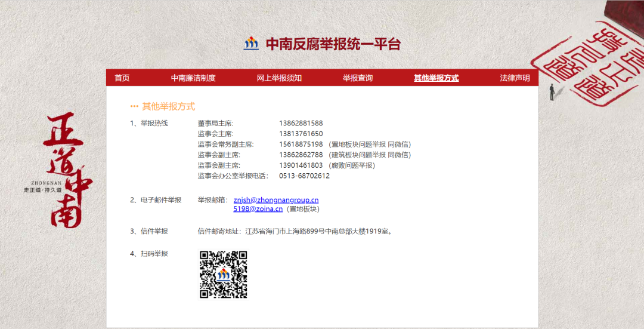
Task: Click the orange 其他举报方式 section heading
Action: coord(168,106)
